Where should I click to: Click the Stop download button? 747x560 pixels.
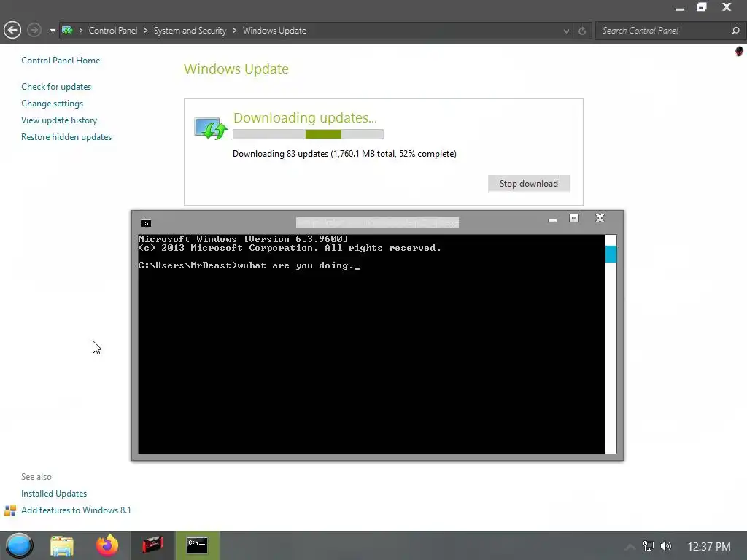tap(528, 183)
